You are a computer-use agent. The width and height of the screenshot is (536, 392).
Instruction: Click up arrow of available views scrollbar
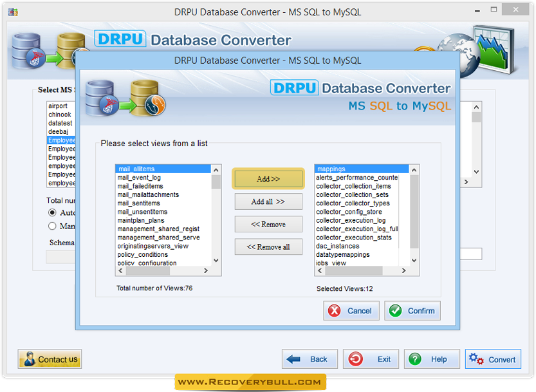216,170
